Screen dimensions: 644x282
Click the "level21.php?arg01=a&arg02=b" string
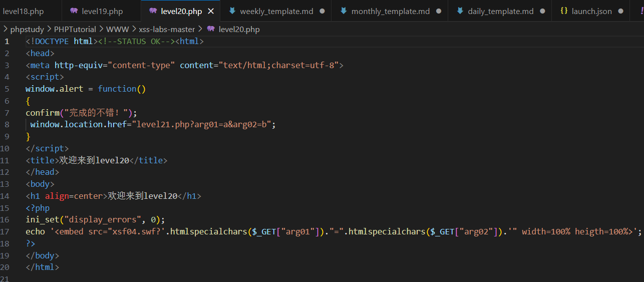pyautogui.click(x=201, y=124)
